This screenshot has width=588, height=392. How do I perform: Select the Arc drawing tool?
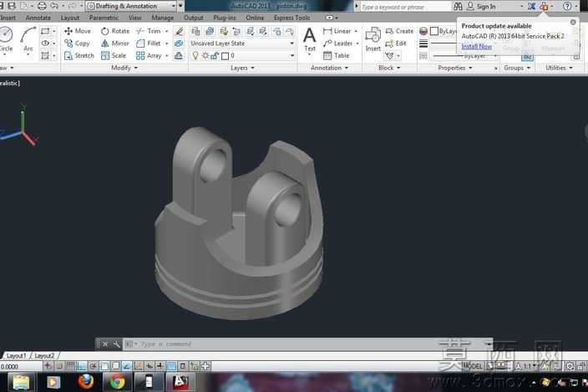[28, 39]
